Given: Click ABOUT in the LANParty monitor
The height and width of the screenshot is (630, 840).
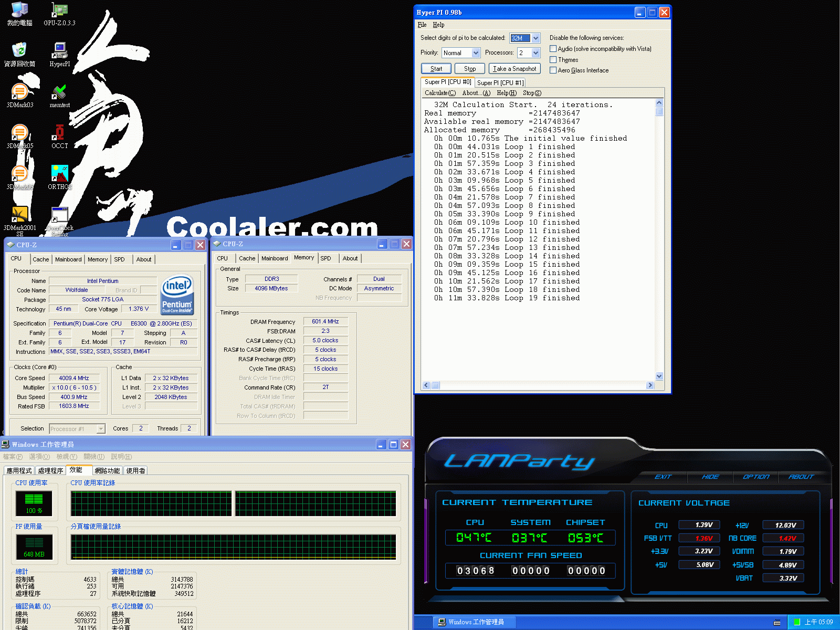Looking at the screenshot, I should [x=801, y=477].
